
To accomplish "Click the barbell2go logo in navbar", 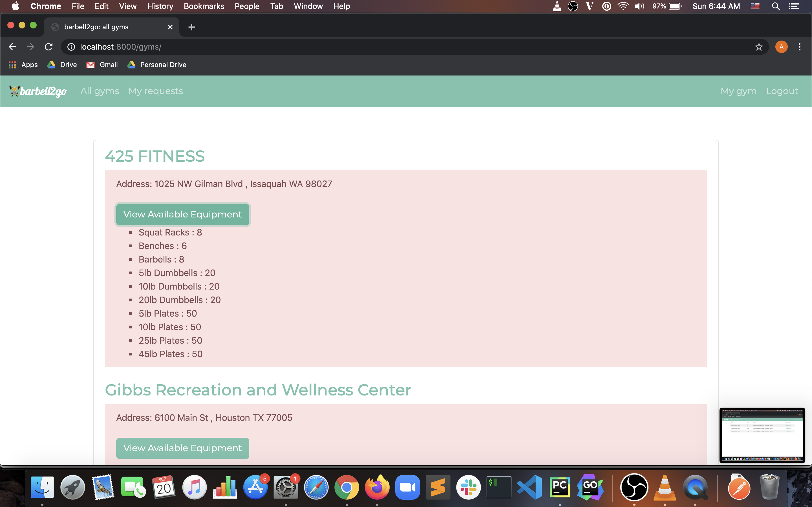I will 38,91.
